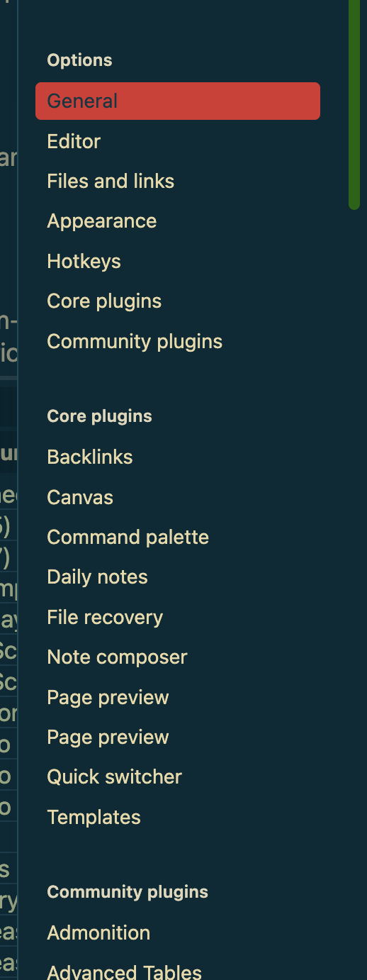367x980 pixels.
Task: Select Templates plugin settings
Action: coord(178,817)
